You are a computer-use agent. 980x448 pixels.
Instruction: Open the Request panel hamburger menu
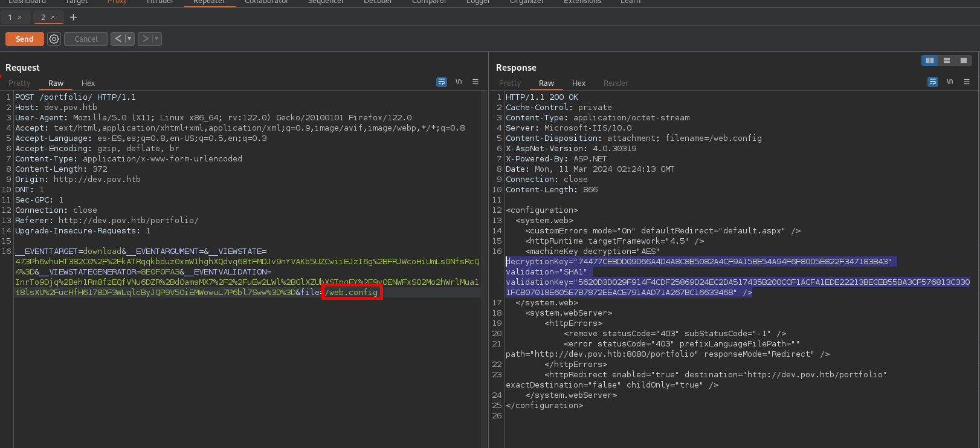coord(475,82)
